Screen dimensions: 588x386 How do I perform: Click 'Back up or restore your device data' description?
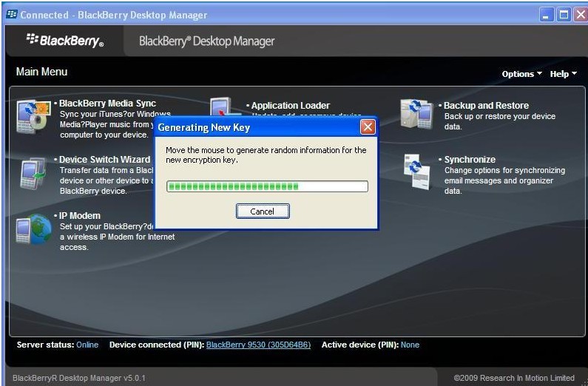pos(500,121)
